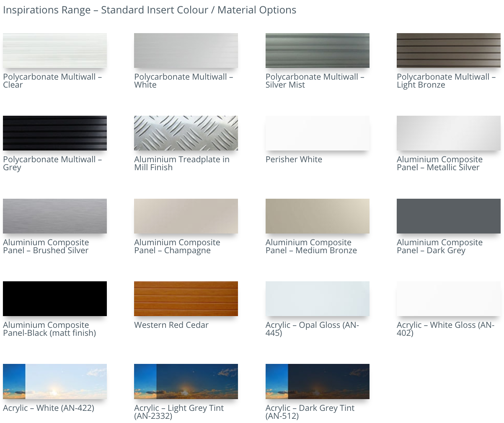The height and width of the screenshot is (423, 504).
Task: Click the 'Polycarbonate Multiwall – Grey' caption
Action: [x=52, y=163]
